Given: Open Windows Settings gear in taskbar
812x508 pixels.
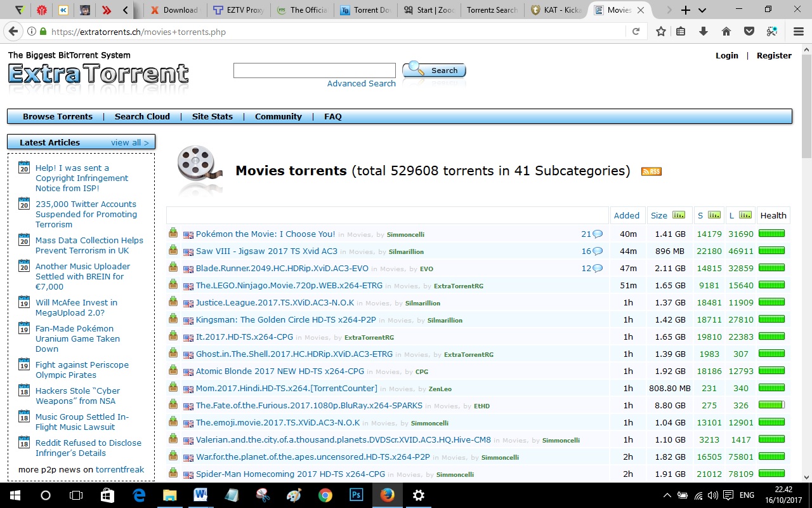Looking at the screenshot, I should pyautogui.click(x=418, y=495).
